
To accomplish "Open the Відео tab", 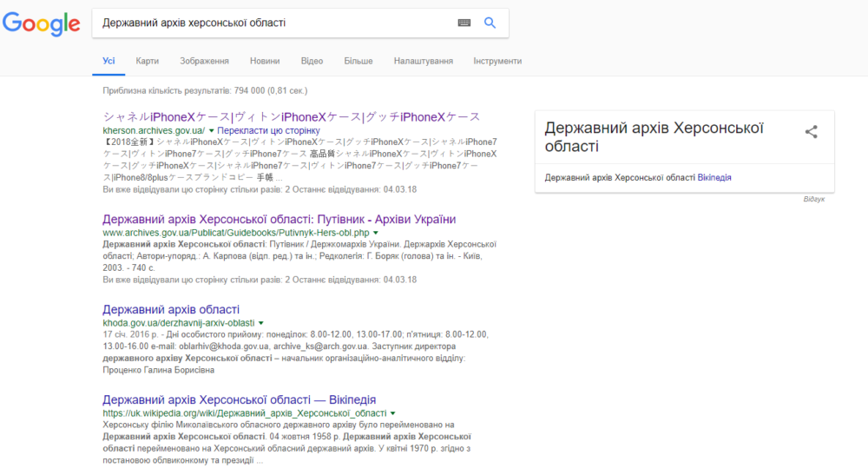I will pos(312,61).
